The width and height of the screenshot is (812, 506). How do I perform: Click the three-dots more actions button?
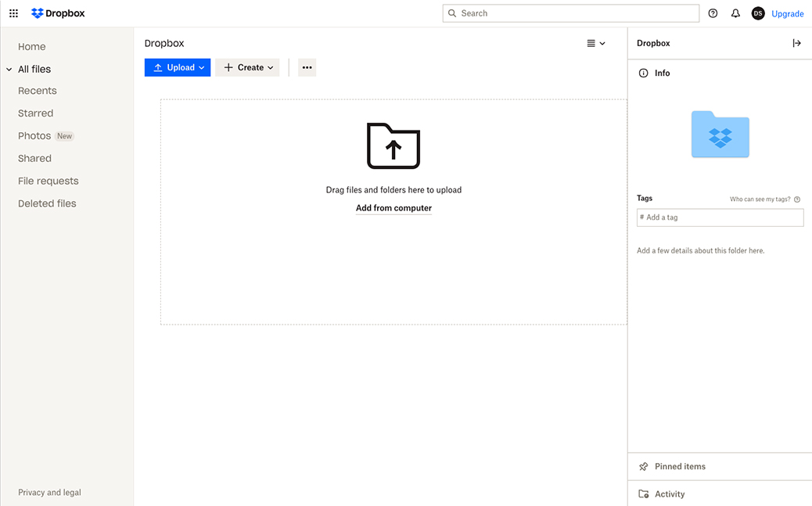[x=307, y=67]
